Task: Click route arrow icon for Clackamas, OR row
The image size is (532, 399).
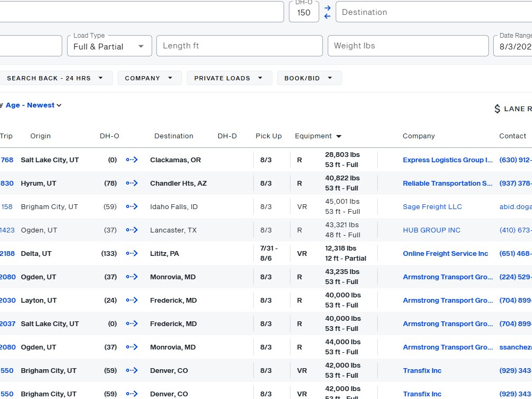Action: 131,160
